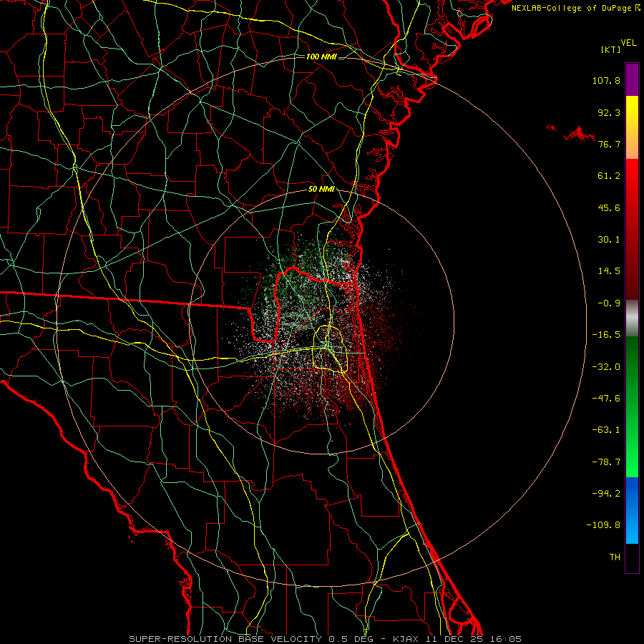Click the 14.5 legend value
The width and height of the screenshot is (644, 644).
tap(609, 271)
